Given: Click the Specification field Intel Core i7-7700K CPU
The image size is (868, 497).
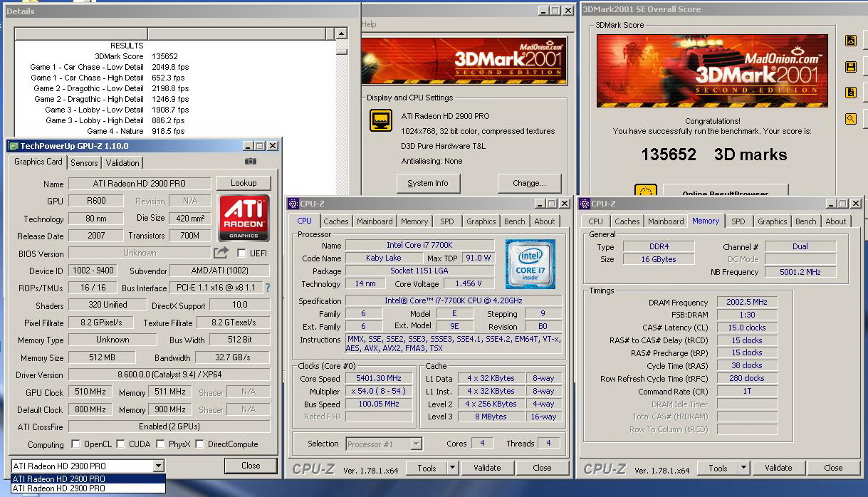Looking at the screenshot, I should click(x=454, y=300).
